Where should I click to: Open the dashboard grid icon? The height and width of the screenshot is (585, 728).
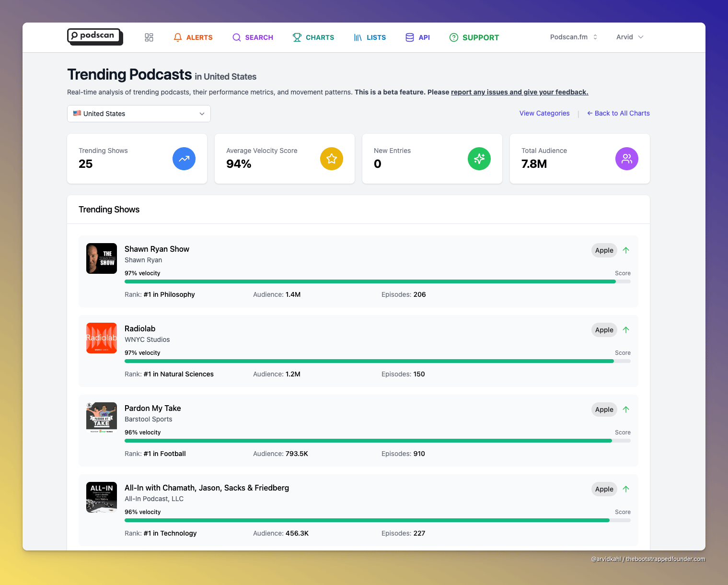tap(149, 37)
